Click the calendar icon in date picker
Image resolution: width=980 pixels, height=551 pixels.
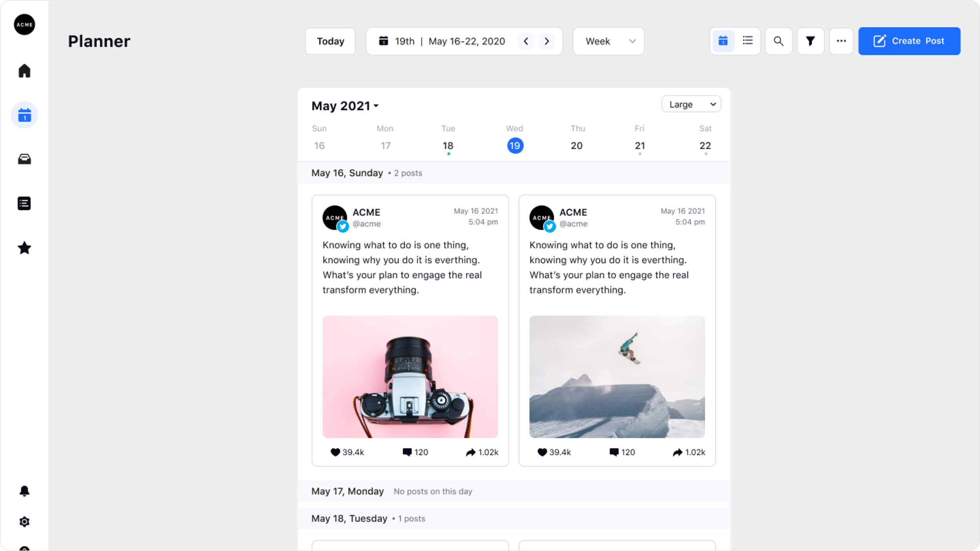(x=383, y=41)
